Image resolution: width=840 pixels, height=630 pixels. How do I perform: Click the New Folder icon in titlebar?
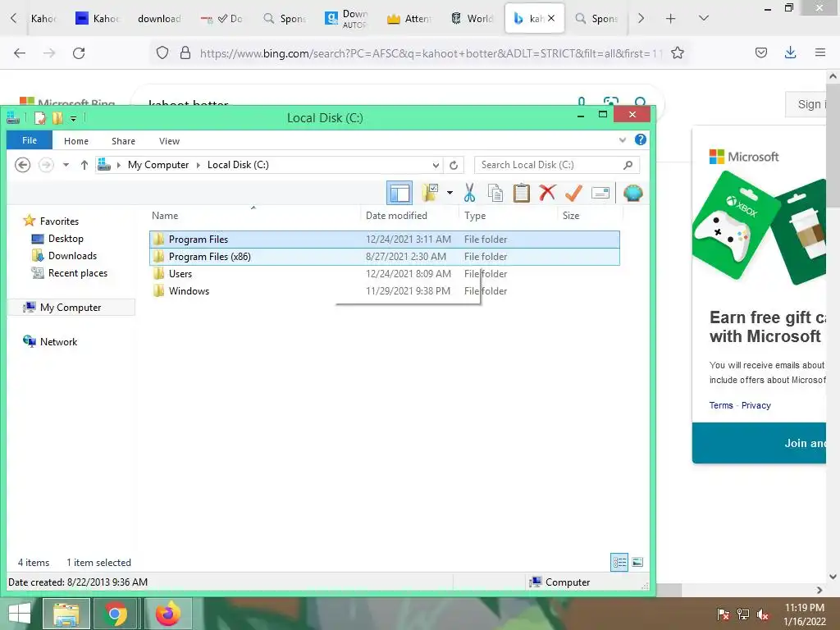point(57,118)
